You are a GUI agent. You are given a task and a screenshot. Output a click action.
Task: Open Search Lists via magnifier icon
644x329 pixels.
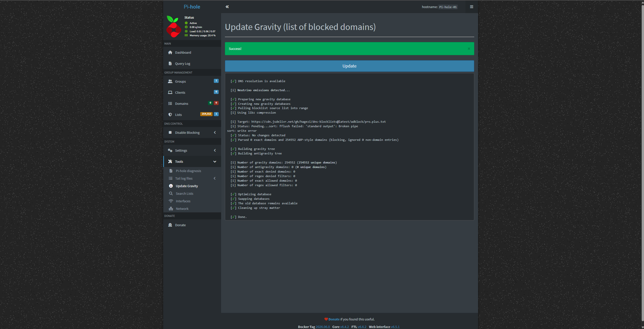171,193
